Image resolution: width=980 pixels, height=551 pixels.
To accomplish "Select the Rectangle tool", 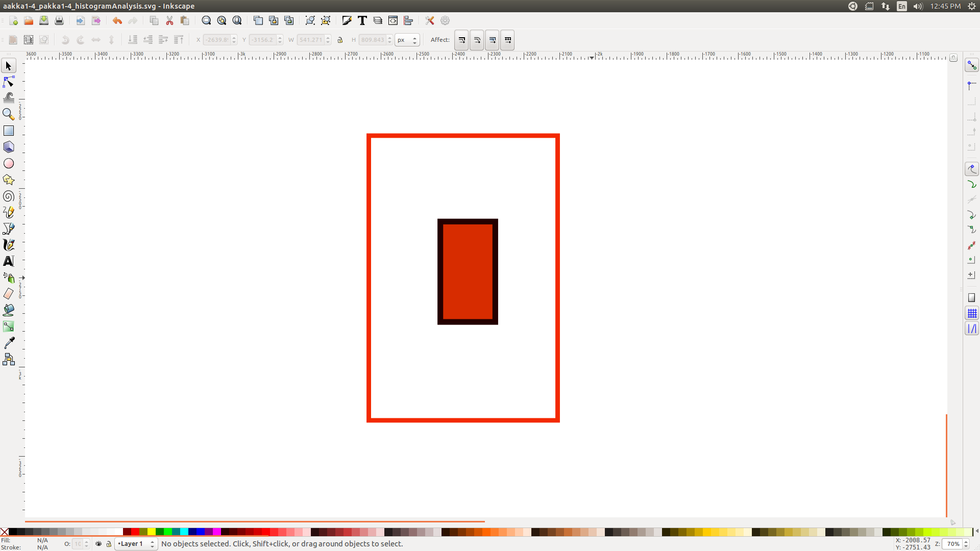I will tap(9, 131).
